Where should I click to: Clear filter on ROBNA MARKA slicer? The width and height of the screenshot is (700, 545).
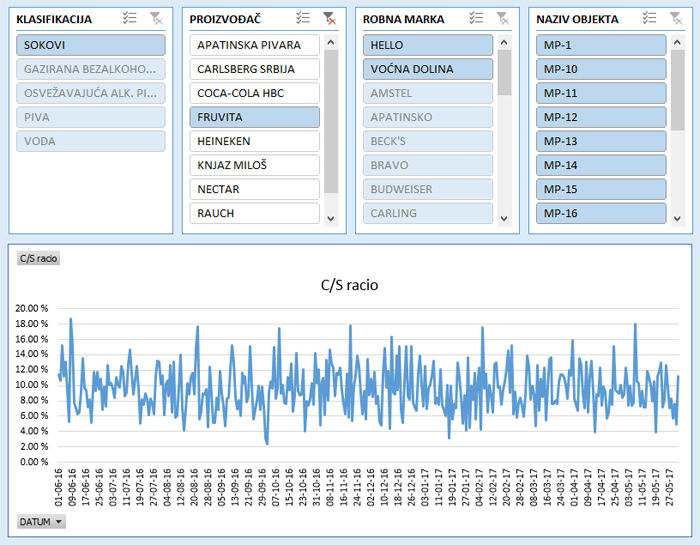502,18
